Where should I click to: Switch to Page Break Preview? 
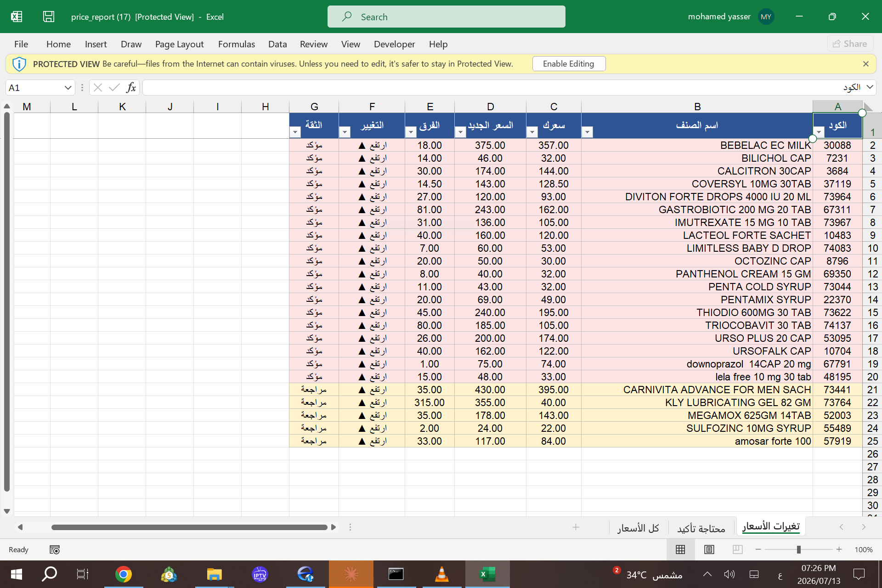point(738,549)
